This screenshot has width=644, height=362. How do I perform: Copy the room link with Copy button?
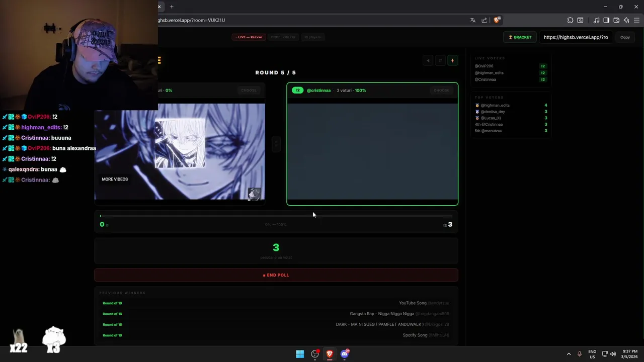coord(625,37)
